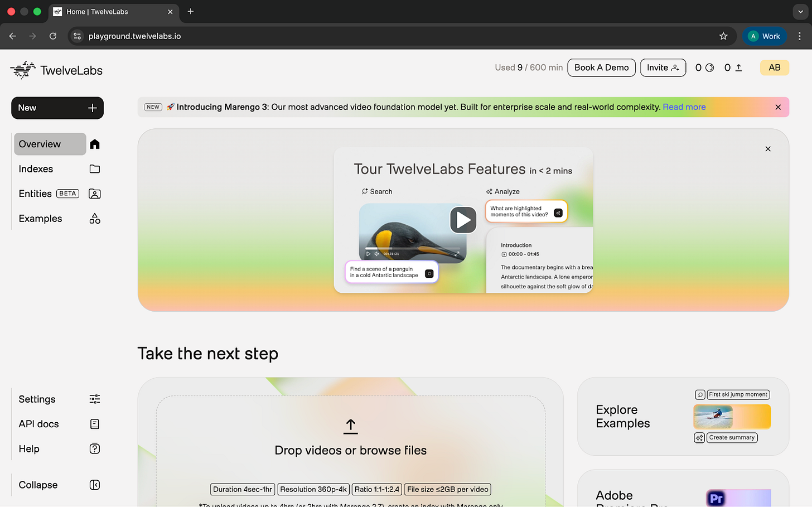Image resolution: width=812 pixels, height=507 pixels.
Task: Click the Resolution 360p-4k tag
Action: pyautogui.click(x=313, y=490)
